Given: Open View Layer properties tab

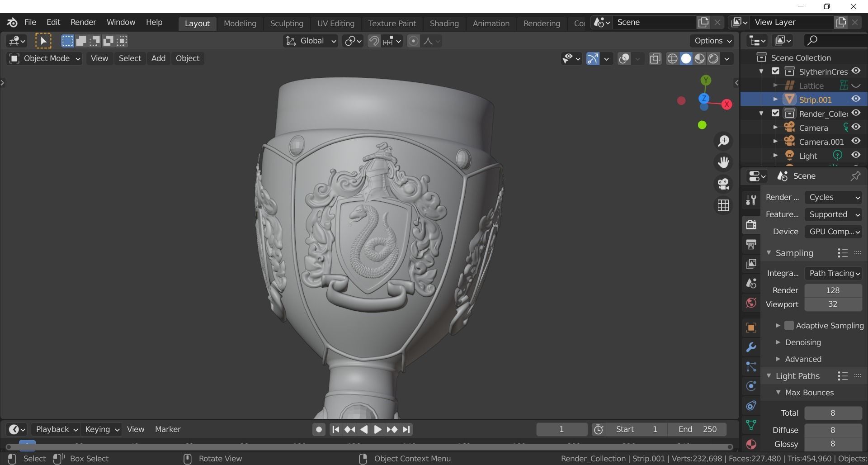Looking at the screenshot, I should tap(751, 264).
